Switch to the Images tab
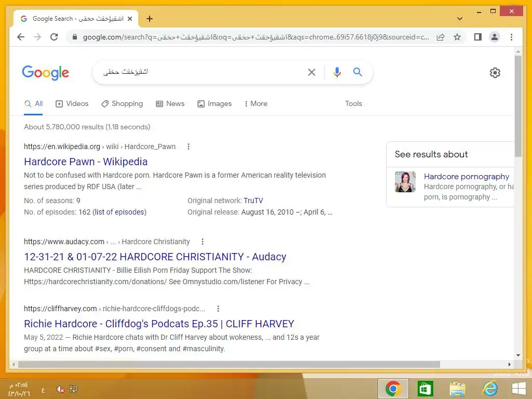This screenshot has width=532, height=399. tap(215, 104)
